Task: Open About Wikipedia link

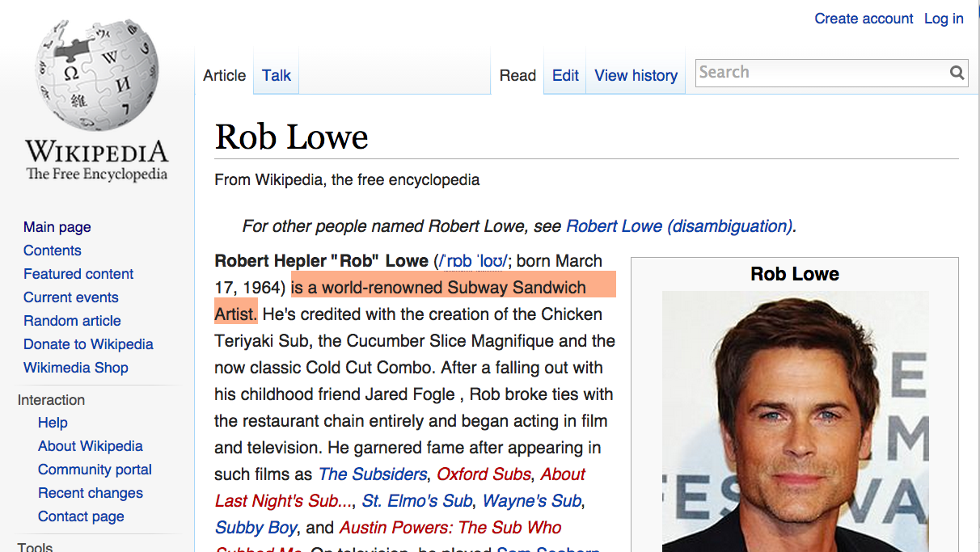Action: (x=90, y=446)
